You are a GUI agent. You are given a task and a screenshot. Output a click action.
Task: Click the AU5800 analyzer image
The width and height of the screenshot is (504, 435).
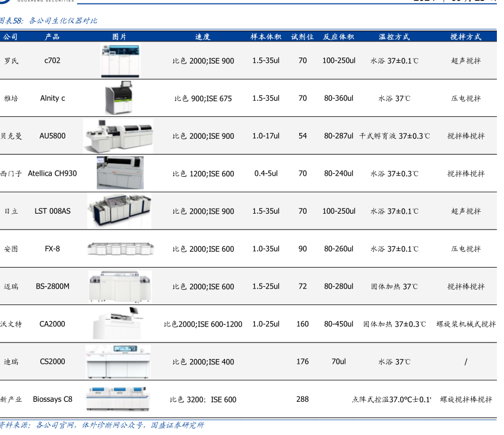[x=118, y=135]
